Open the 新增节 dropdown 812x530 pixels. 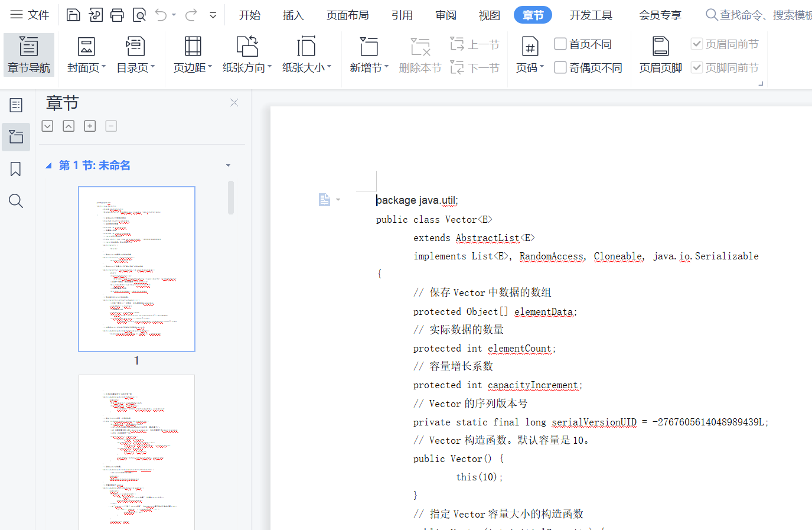pos(369,55)
